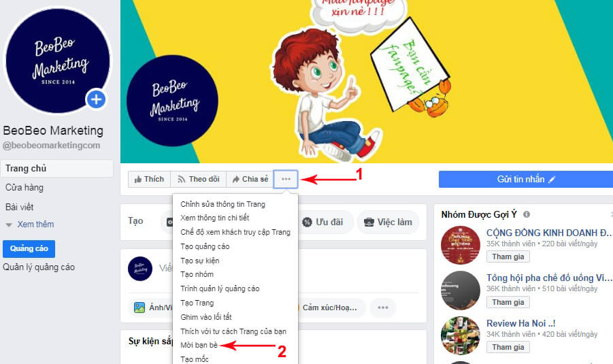This screenshot has height=364, width=613.
Task: Click the blue plus icon on profile picture
Action: (x=96, y=99)
